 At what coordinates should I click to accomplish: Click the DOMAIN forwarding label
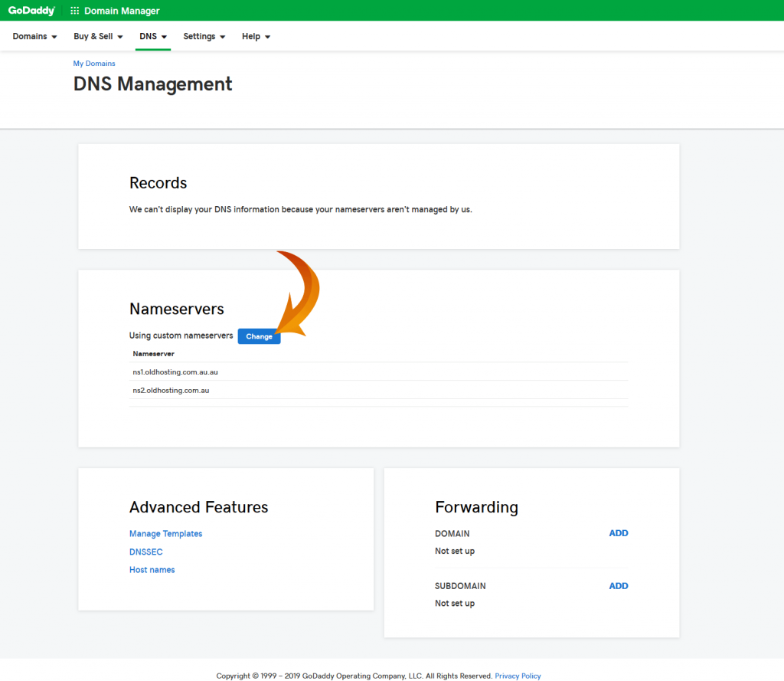pos(452,533)
